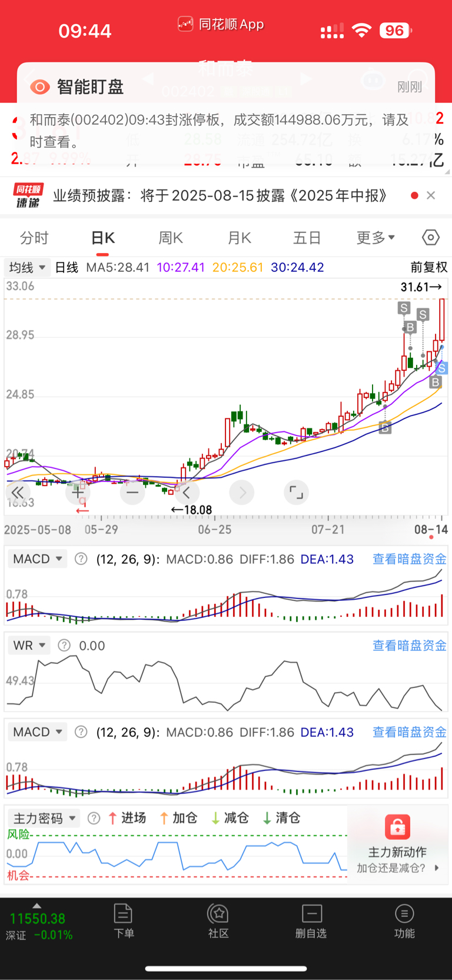Change 前复权 adjustment setting
The height and width of the screenshot is (980, 452).
[x=428, y=267]
